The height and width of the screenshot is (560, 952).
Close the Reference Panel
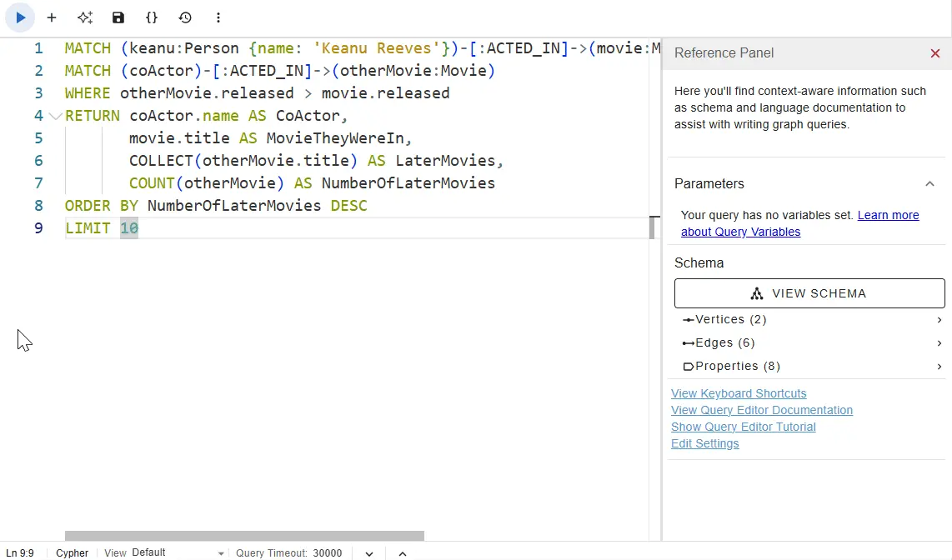(x=934, y=52)
